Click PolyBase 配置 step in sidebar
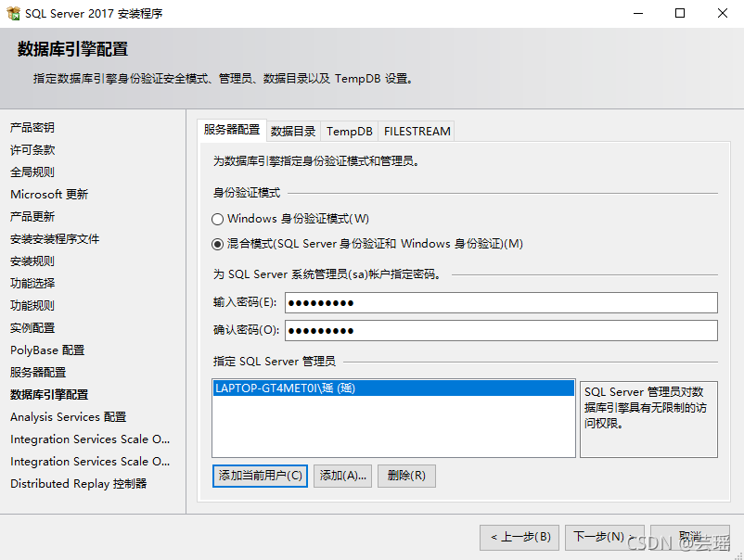This screenshot has width=744, height=560. point(47,350)
